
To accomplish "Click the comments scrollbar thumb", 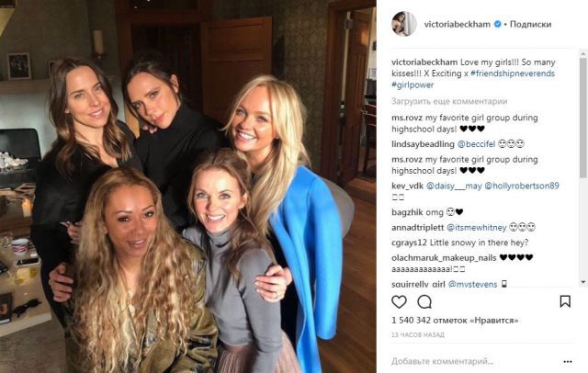I will pyautogui.click(x=583, y=119).
